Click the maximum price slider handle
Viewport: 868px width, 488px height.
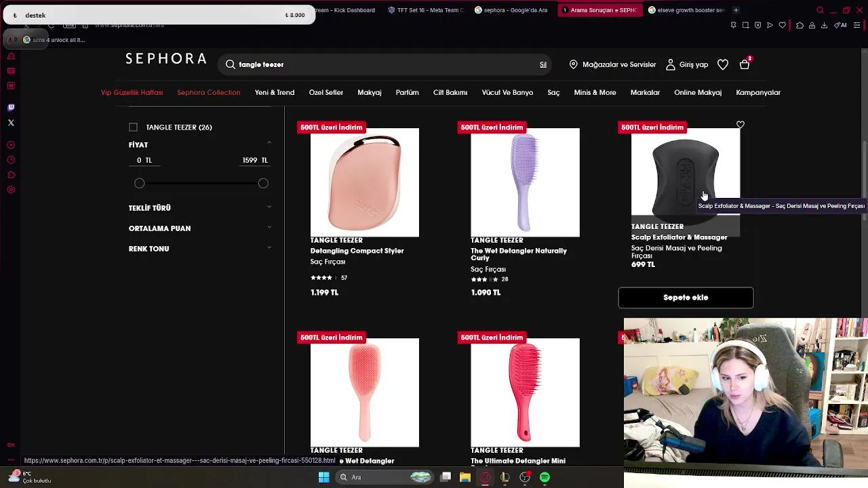pos(263,183)
